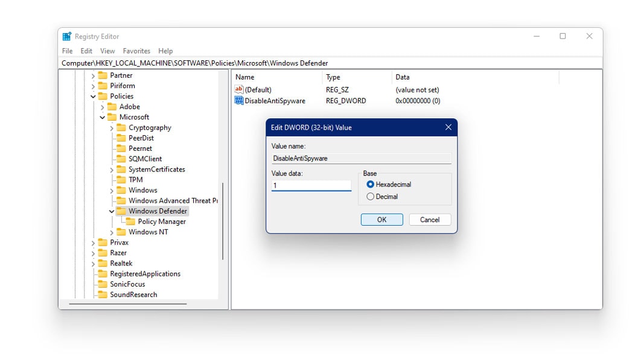Click the Cancel button

(x=430, y=219)
